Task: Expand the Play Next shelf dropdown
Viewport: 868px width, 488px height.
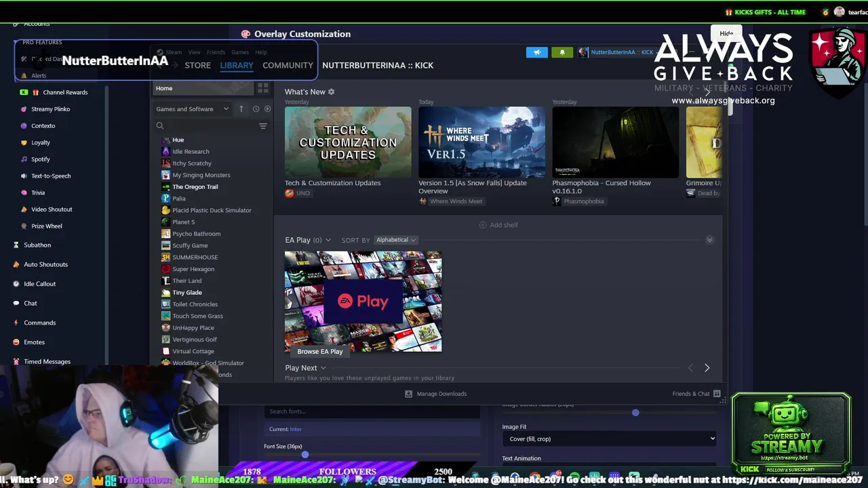Action: tap(323, 368)
